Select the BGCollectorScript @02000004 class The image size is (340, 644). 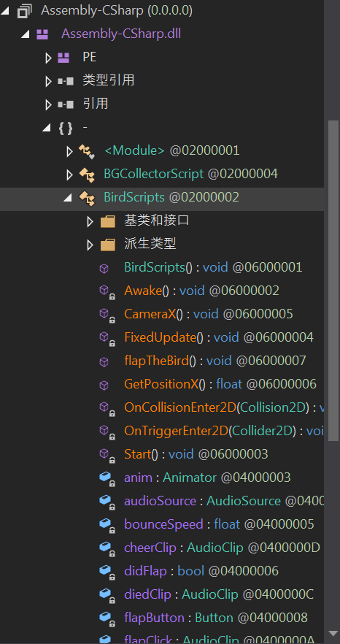tap(190, 174)
